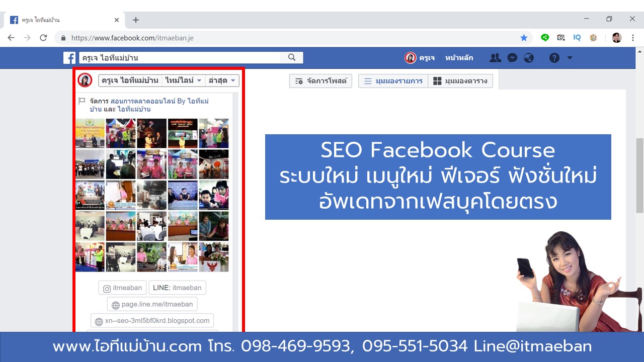Switch to grid view (มุมมองตาราง)

click(460, 81)
